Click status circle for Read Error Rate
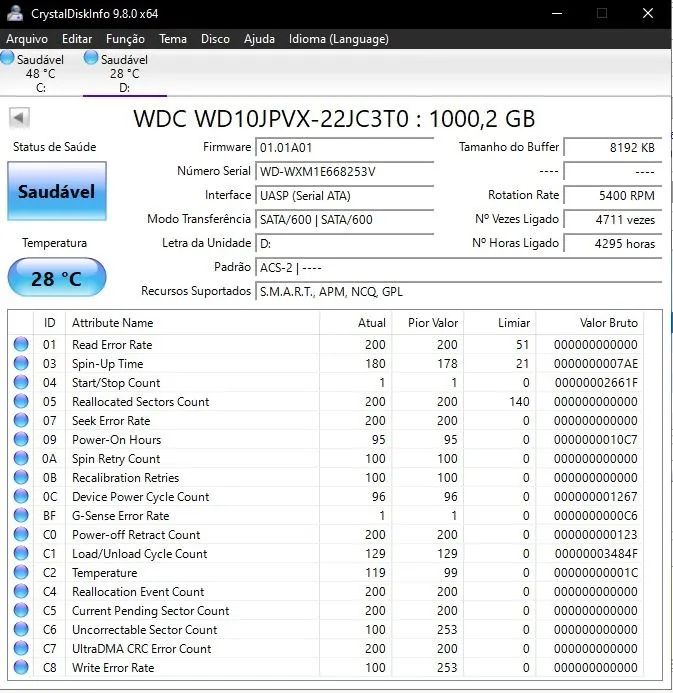Screen dimensions: 673x693 (21, 344)
